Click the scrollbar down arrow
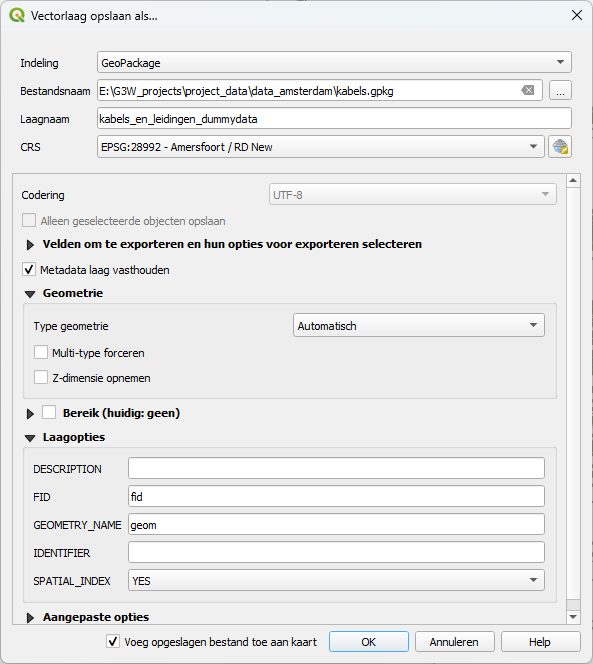This screenshot has height=664, width=593. (573, 617)
